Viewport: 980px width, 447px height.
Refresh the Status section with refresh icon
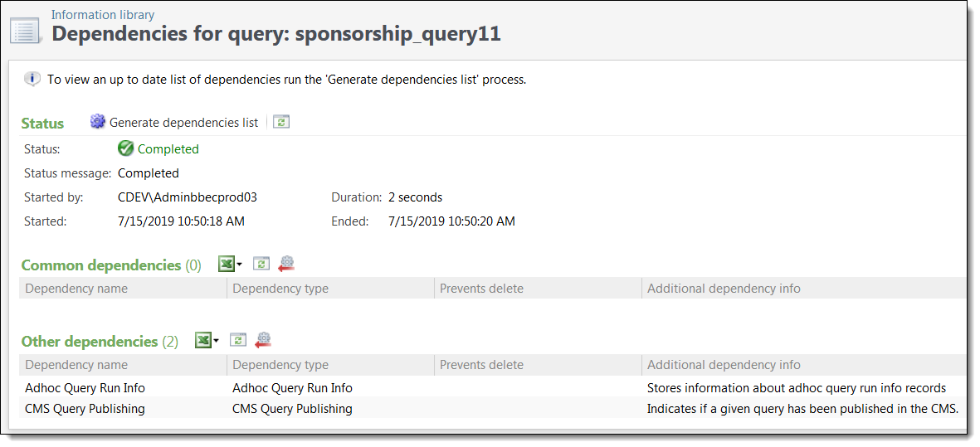click(281, 123)
